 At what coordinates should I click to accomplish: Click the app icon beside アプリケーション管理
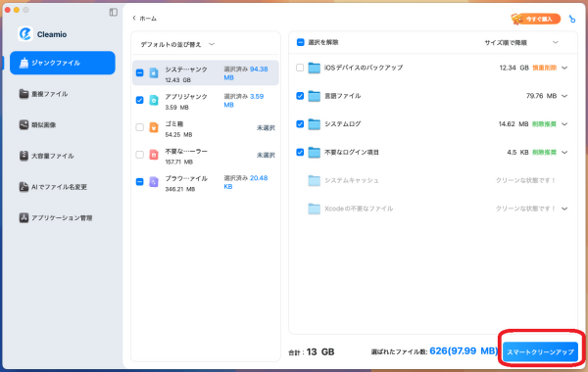pyautogui.click(x=24, y=217)
